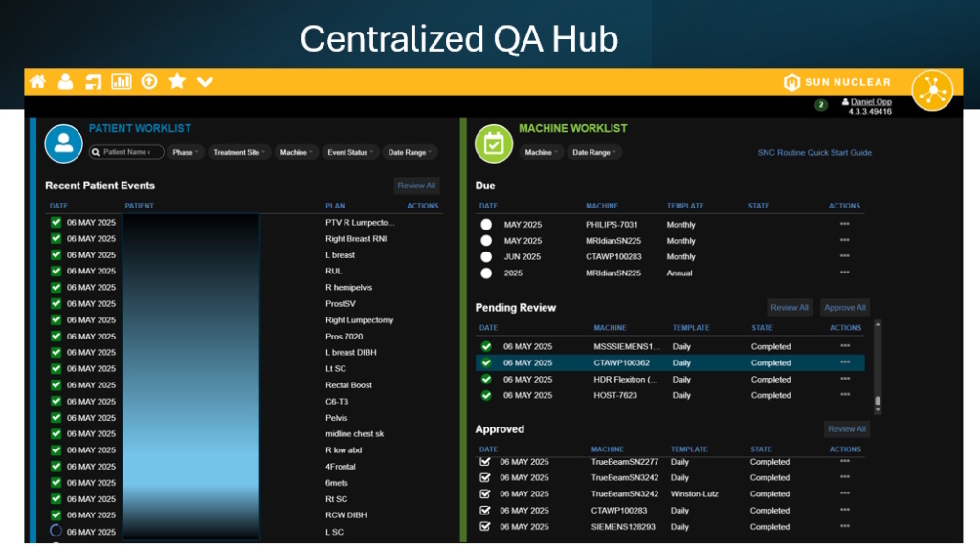Select radio button for PHILIPS-7031 monthly due
The width and height of the screenshot is (980, 547).
[486, 225]
